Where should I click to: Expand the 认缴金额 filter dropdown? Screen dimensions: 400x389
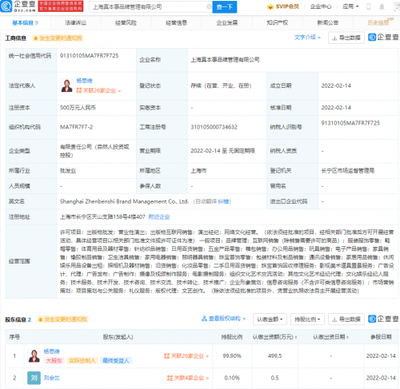[270, 319]
